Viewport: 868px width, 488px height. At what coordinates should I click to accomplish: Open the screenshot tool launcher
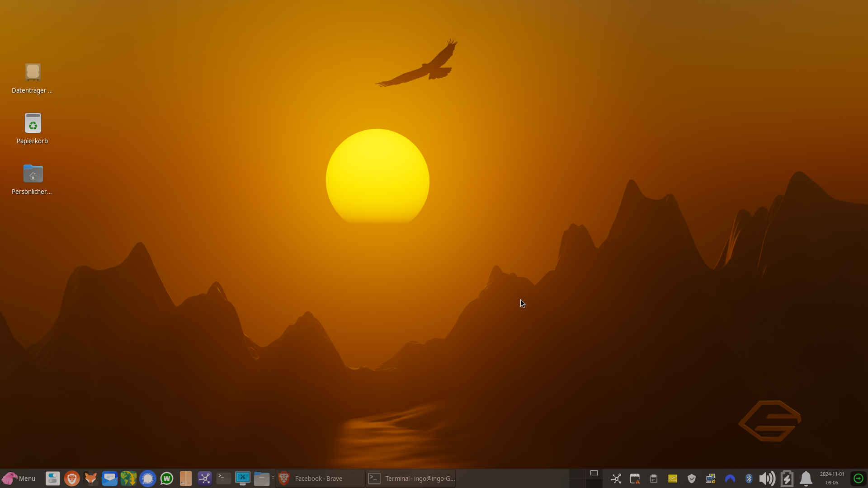(x=243, y=479)
